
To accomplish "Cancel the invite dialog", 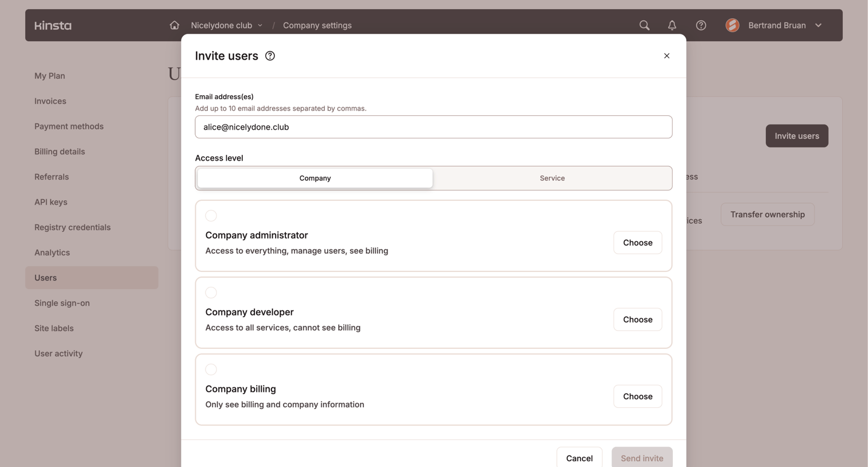I will pos(579,457).
